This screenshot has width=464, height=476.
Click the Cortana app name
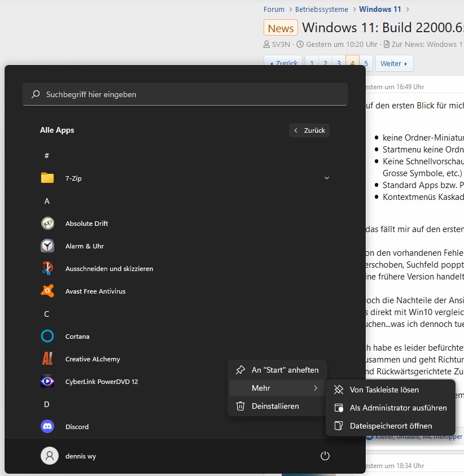pos(77,337)
